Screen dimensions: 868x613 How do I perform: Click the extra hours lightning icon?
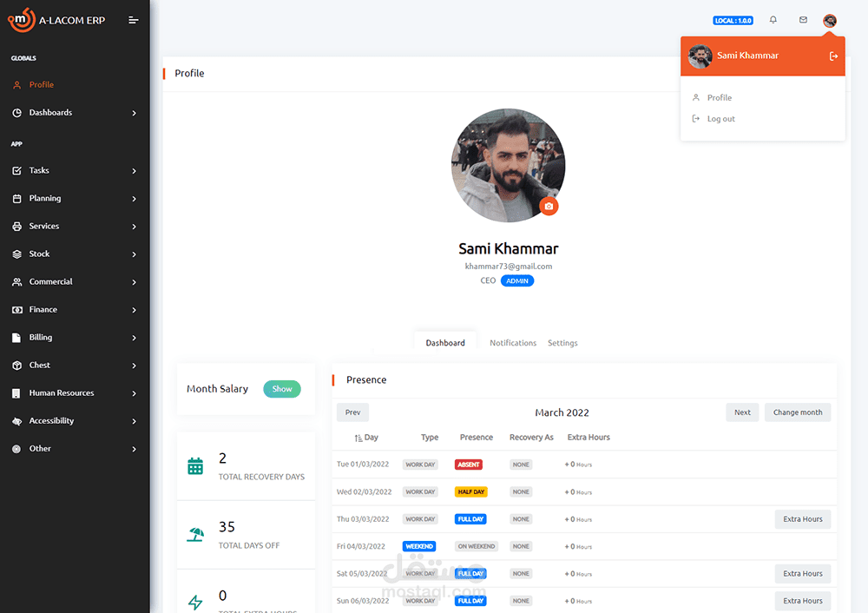tap(195, 602)
